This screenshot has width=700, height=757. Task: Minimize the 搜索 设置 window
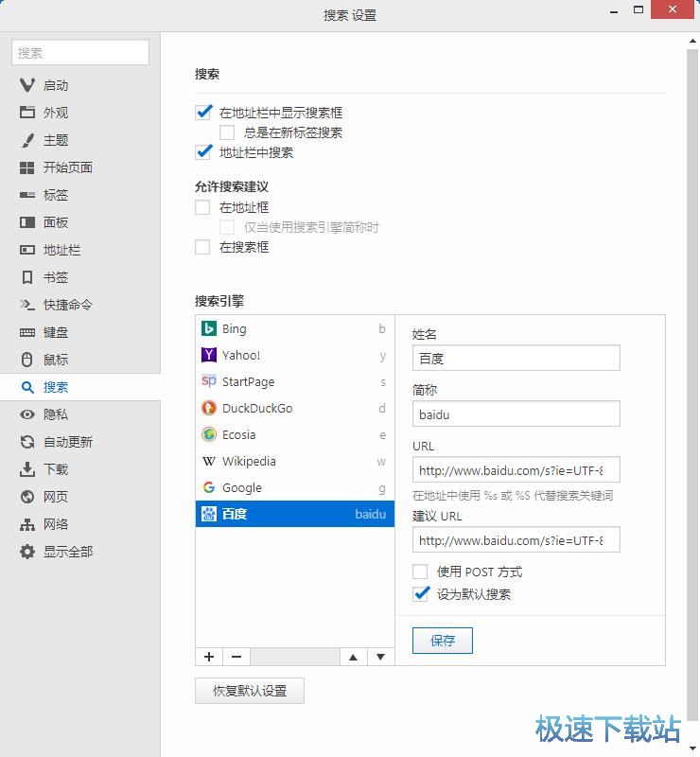coord(614,10)
